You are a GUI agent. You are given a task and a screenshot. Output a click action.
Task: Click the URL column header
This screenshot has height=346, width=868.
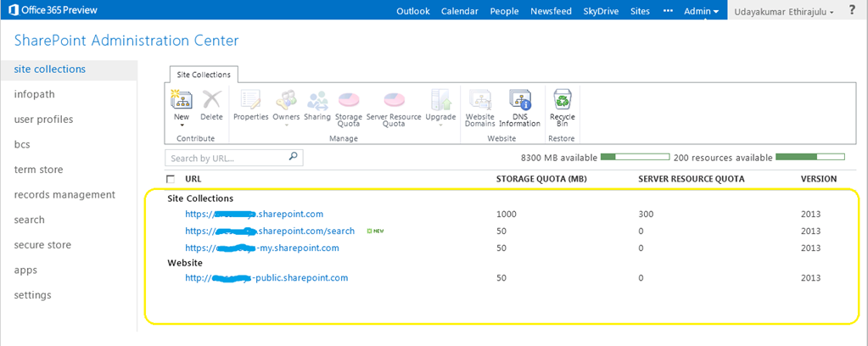coord(193,179)
